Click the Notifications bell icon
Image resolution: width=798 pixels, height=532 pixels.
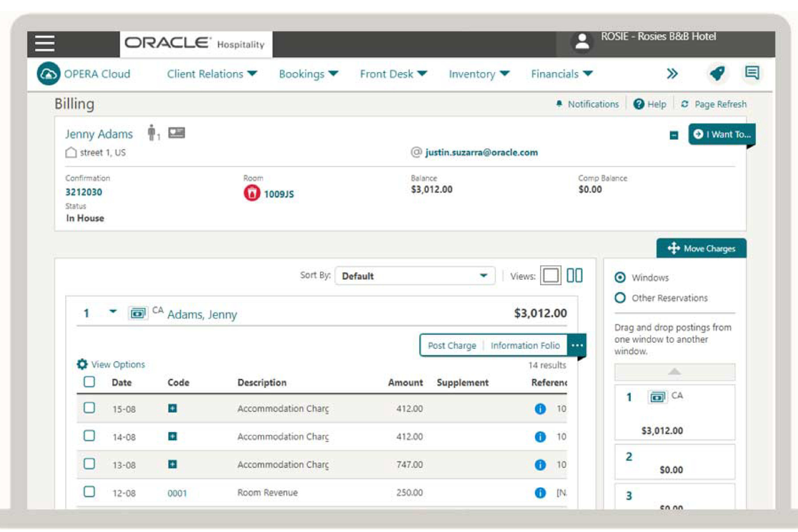[559, 104]
